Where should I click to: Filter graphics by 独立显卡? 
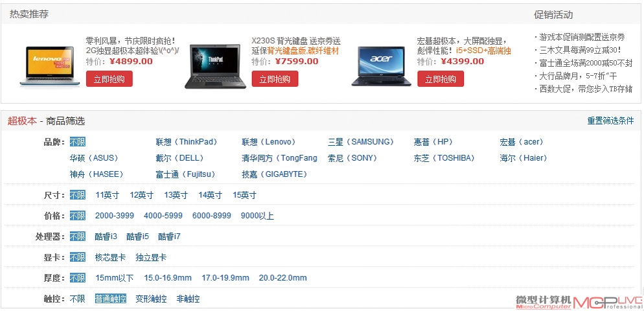pyautogui.click(x=151, y=258)
